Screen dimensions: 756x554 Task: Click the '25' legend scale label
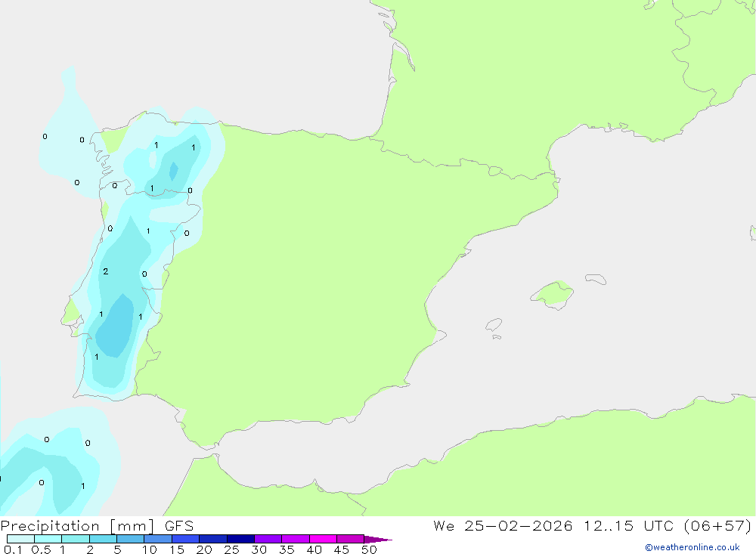[231, 549]
